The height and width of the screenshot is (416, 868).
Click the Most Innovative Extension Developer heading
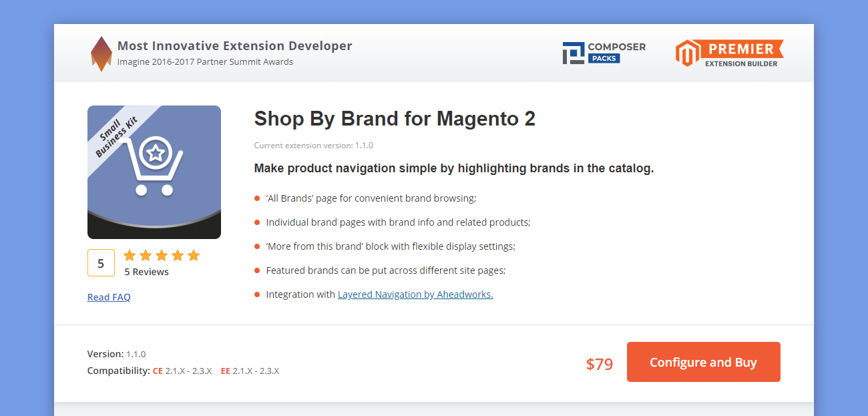point(234,46)
